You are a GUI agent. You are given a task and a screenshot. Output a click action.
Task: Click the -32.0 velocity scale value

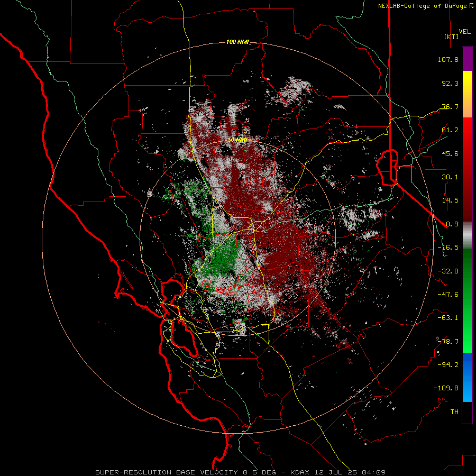(x=448, y=271)
